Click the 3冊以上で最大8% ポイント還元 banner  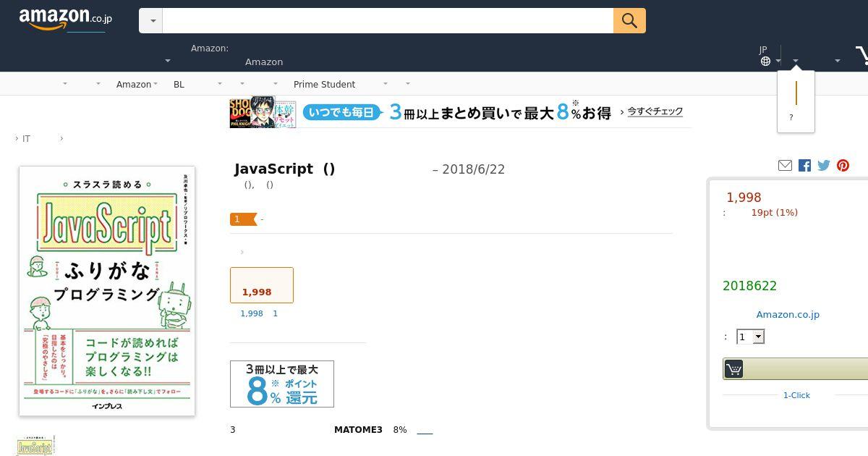tap(282, 384)
